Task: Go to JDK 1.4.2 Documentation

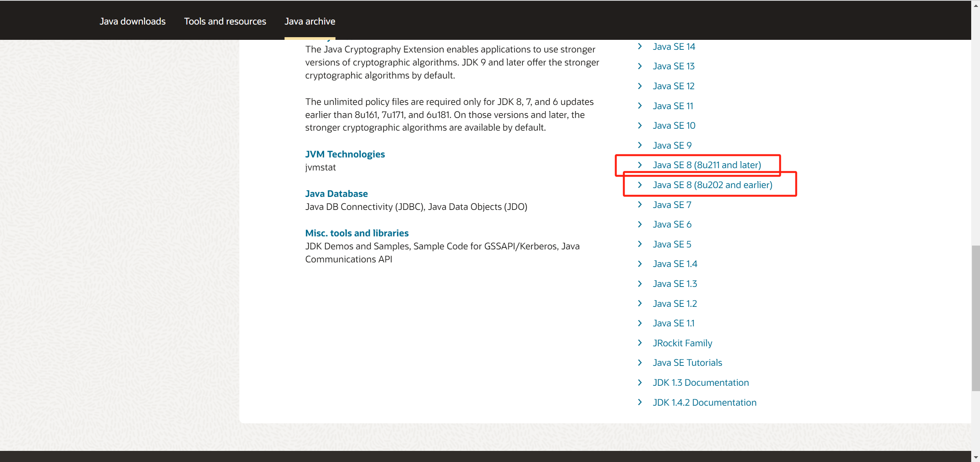Action: pos(704,402)
